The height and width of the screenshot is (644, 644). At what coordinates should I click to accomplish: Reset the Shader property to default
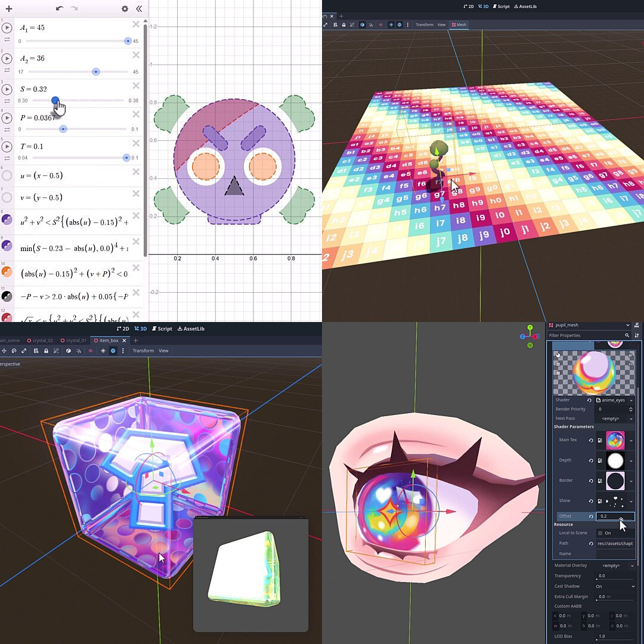[589, 400]
